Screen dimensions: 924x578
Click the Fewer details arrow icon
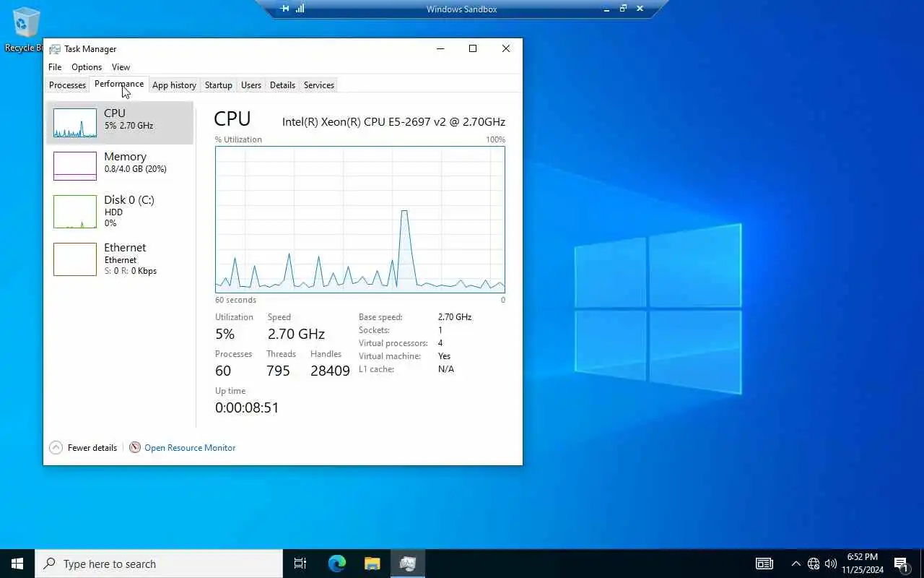[x=56, y=448]
